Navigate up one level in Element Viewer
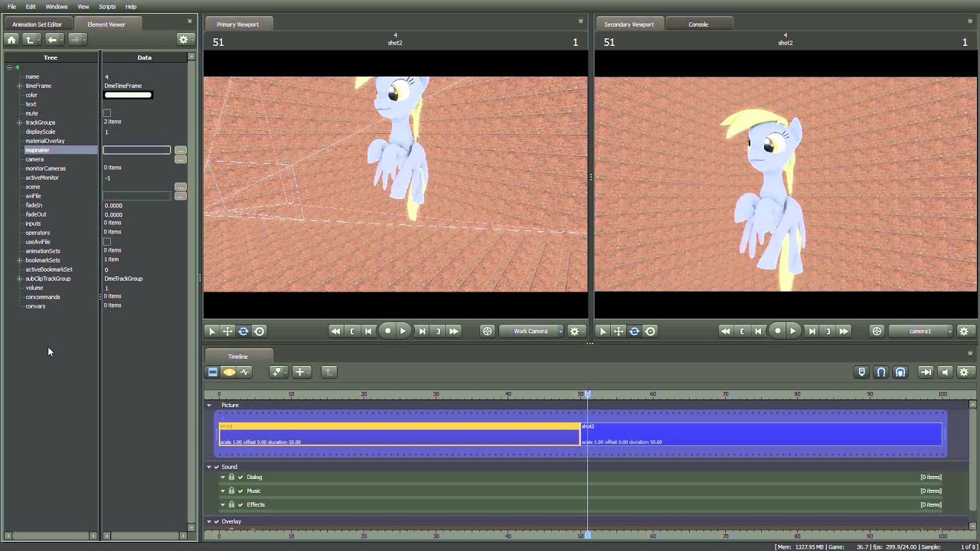Screen dimensions: 980x551 (30, 39)
